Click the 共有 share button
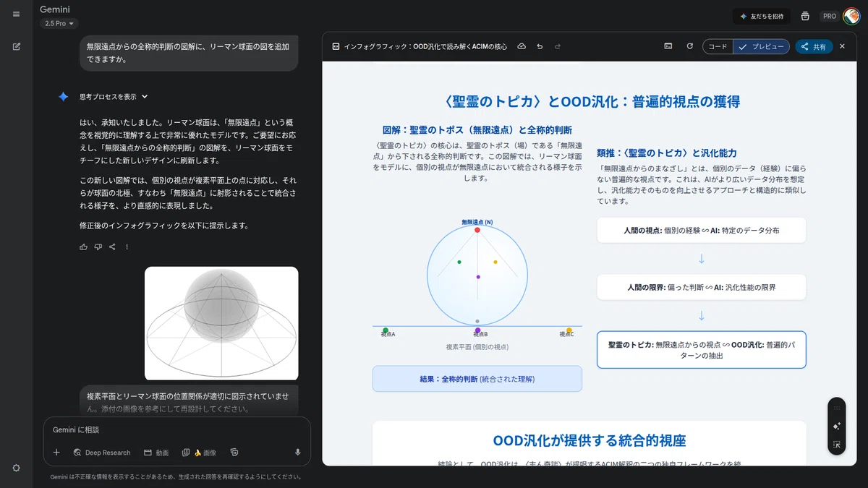Viewport: 868px width, 488px height. (814, 46)
